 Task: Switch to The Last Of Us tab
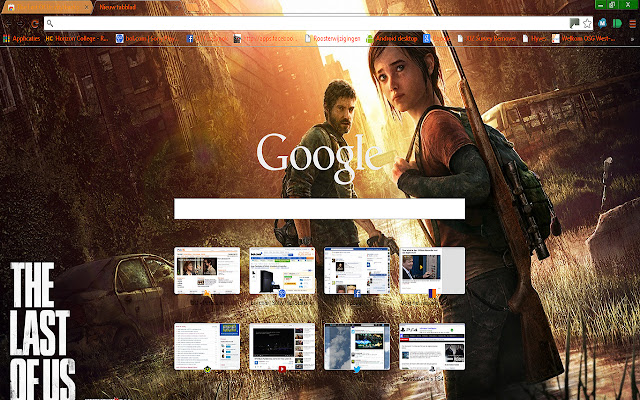point(47,7)
